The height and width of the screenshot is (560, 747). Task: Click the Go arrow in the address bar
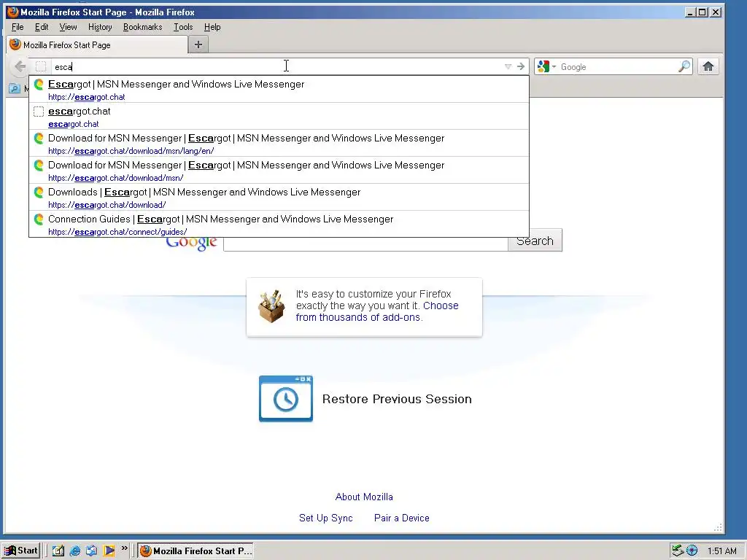pos(521,66)
